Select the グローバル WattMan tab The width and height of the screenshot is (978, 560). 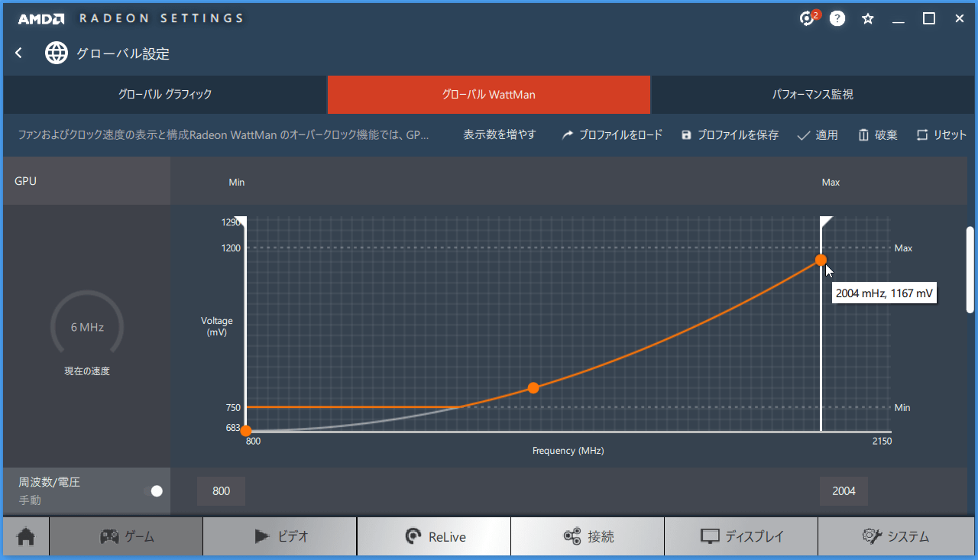[x=489, y=95]
